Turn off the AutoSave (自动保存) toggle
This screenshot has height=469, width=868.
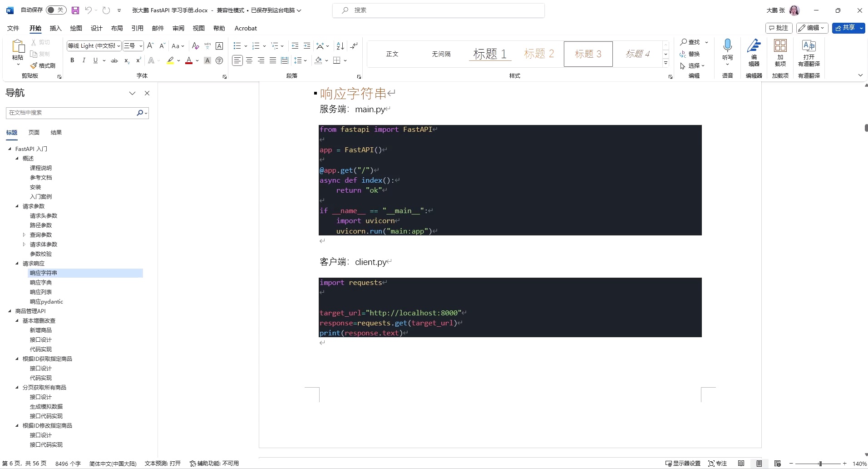pyautogui.click(x=56, y=10)
